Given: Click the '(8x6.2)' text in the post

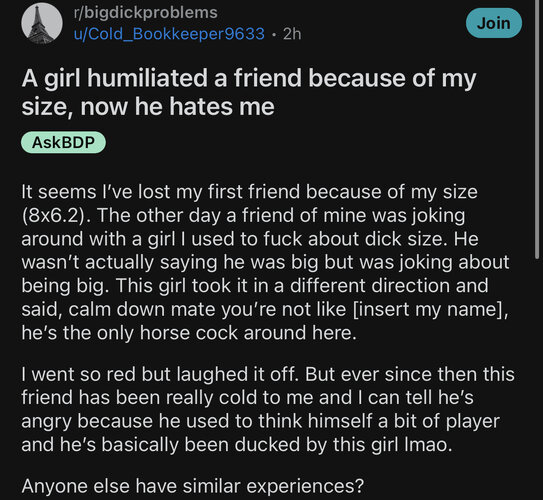Looking at the screenshot, I should point(54,215).
